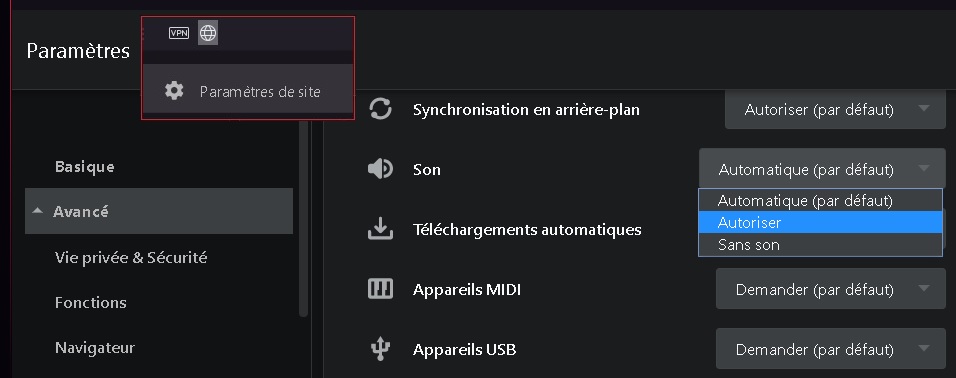Open the Synchronisation en arrière-plan dropdown
The width and height of the screenshot is (956, 378).
[835, 110]
